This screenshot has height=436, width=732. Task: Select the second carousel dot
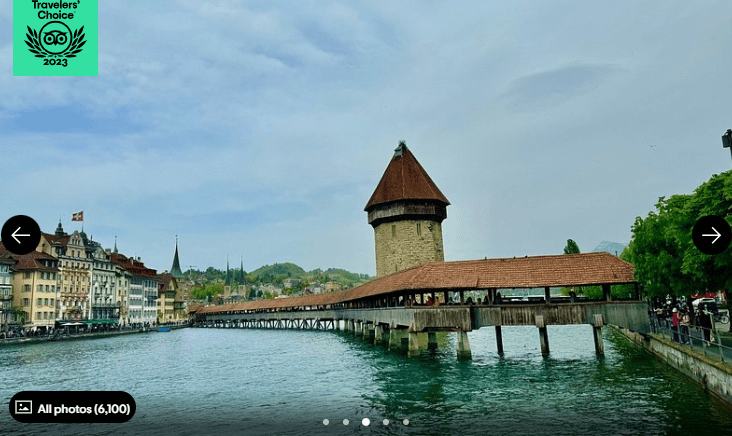346,422
